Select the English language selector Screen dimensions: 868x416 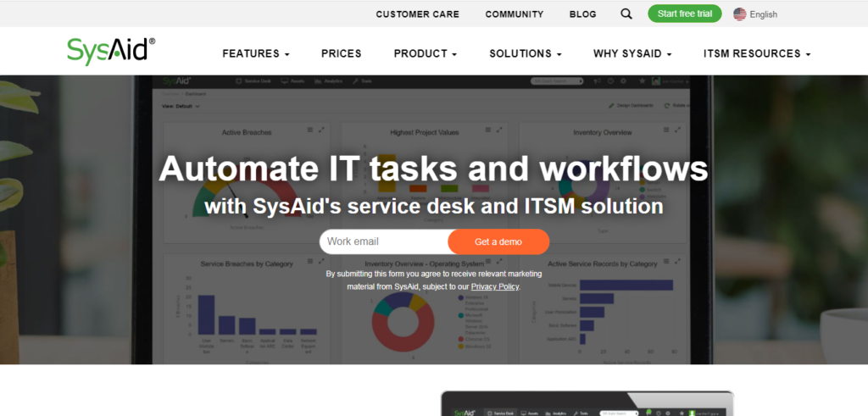click(763, 14)
